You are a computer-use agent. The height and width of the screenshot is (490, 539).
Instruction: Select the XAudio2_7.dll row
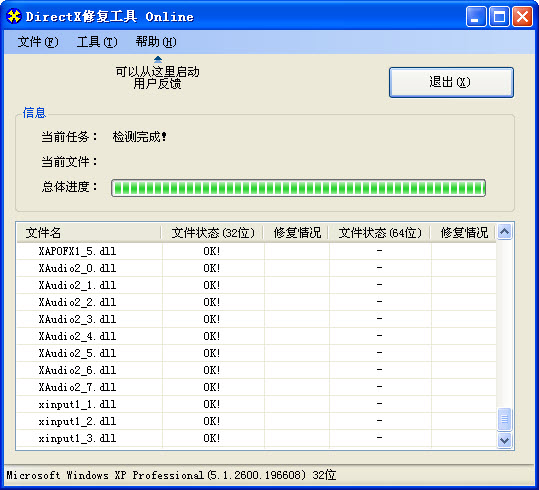click(x=256, y=387)
